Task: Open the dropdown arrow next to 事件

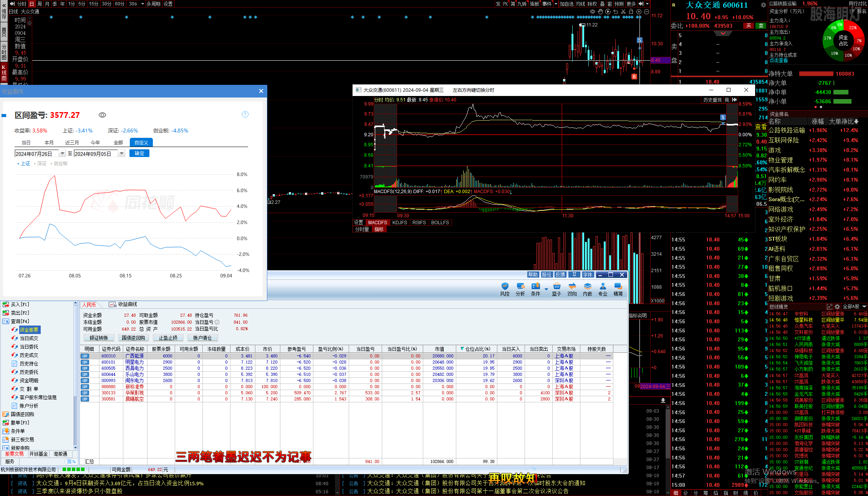Action: click(x=556, y=4)
